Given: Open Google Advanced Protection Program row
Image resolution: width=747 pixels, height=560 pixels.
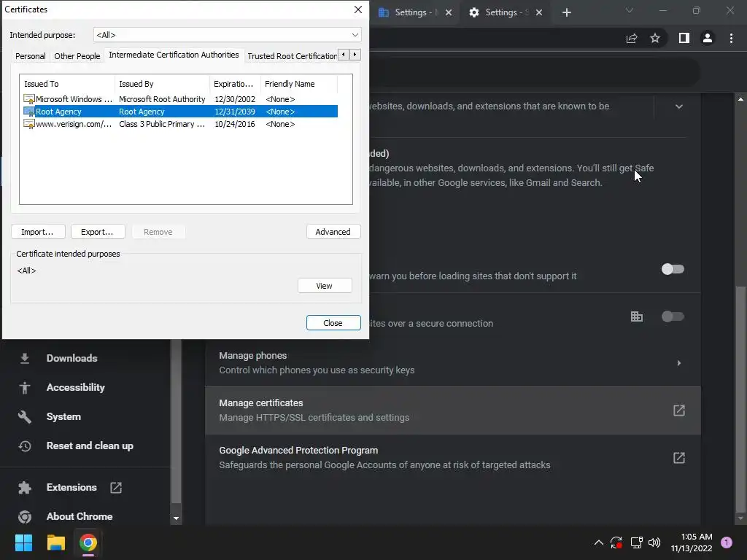Looking at the screenshot, I should tap(452, 458).
